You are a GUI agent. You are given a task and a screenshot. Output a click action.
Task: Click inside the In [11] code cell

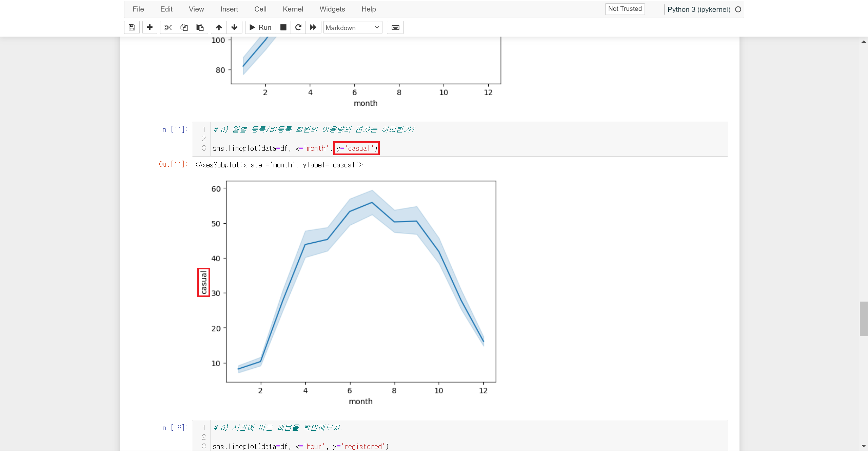(509, 139)
